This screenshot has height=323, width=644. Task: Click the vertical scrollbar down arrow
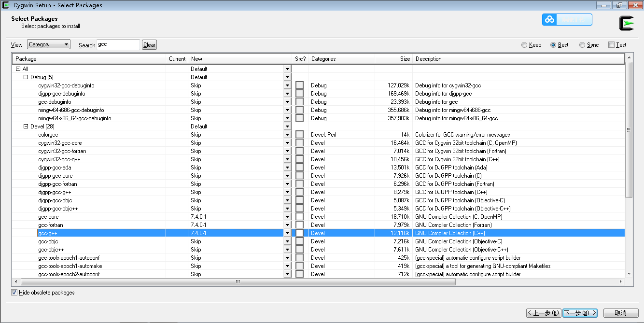pyautogui.click(x=630, y=274)
